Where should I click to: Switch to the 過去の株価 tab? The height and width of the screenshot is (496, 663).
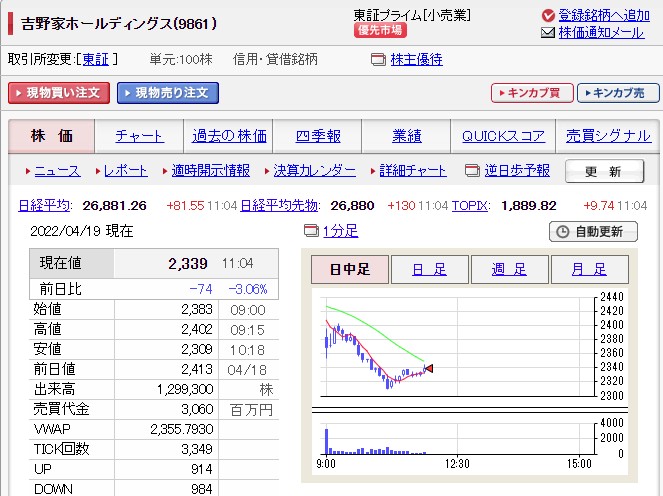click(229, 136)
